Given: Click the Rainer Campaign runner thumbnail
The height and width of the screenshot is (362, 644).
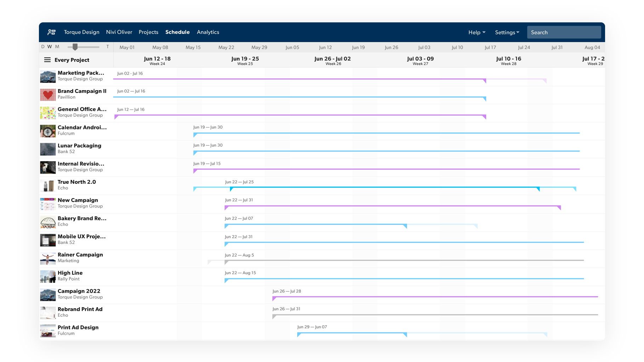Looking at the screenshot, I should click(48, 258).
